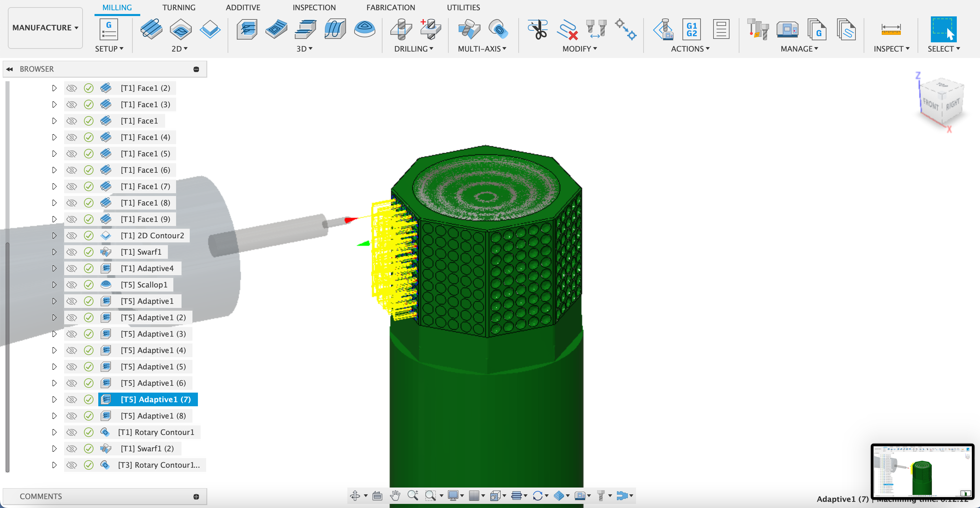Open the ACTIONS menu
Image resolution: width=980 pixels, height=508 pixels.
[x=690, y=49]
